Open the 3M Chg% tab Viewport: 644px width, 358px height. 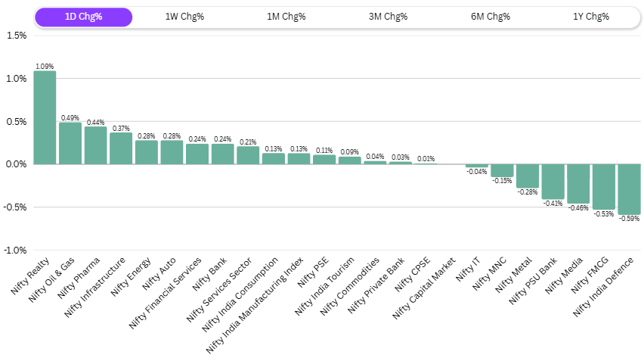[389, 17]
